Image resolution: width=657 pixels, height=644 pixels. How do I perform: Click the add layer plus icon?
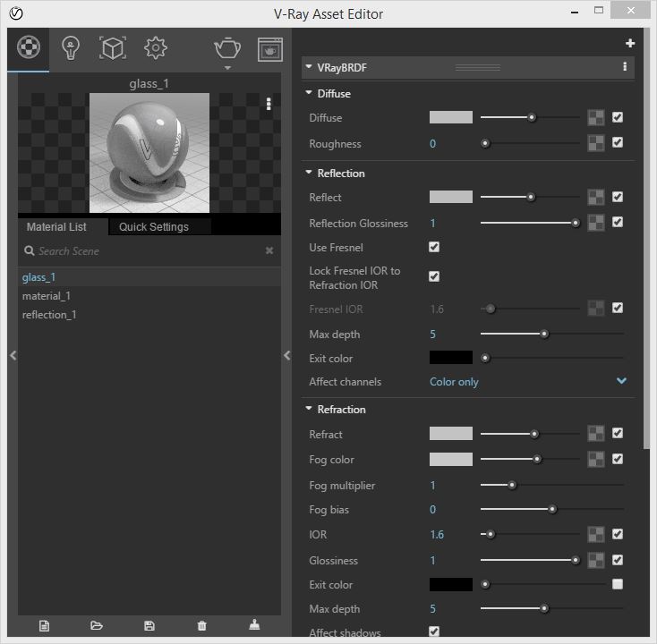coord(630,43)
